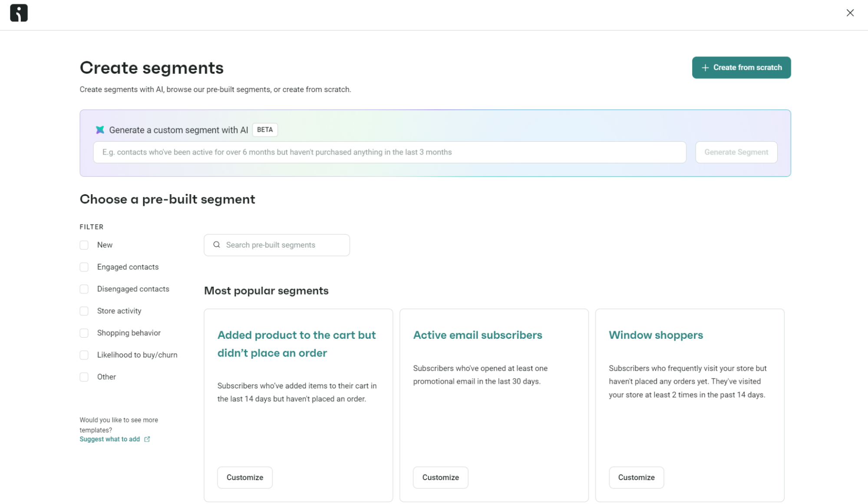Close the Create segments screen
This screenshot has width=868, height=504.
tap(850, 13)
